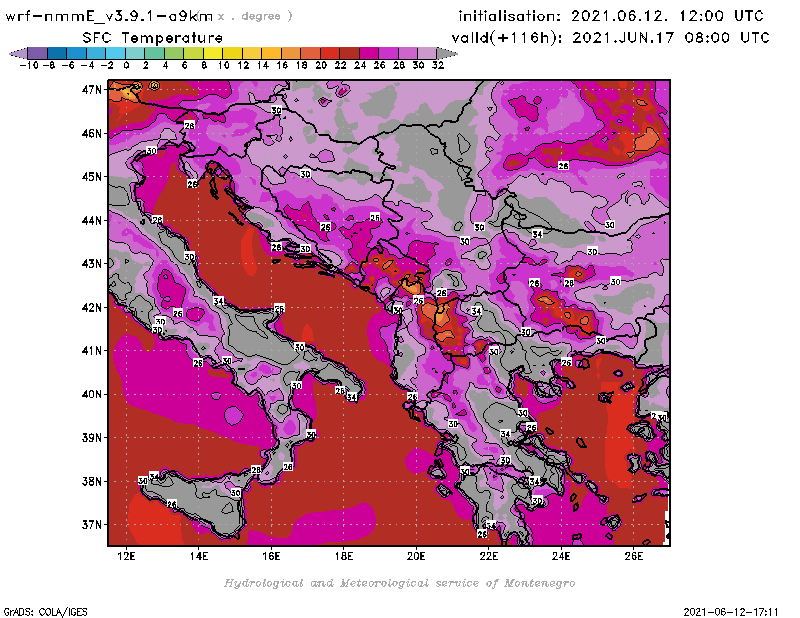Viewport: 800px width, 618px height.
Task: Pick the light blue legend swatch between -4 and -2
Action: (x=96, y=53)
